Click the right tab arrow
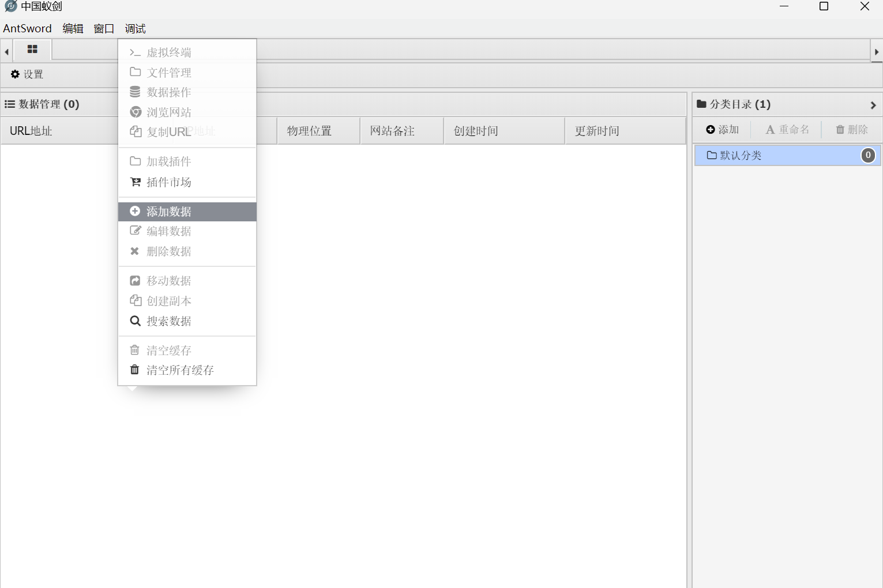The width and height of the screenshot is (883, 588). pyautogui.click(x=877, y=52)
